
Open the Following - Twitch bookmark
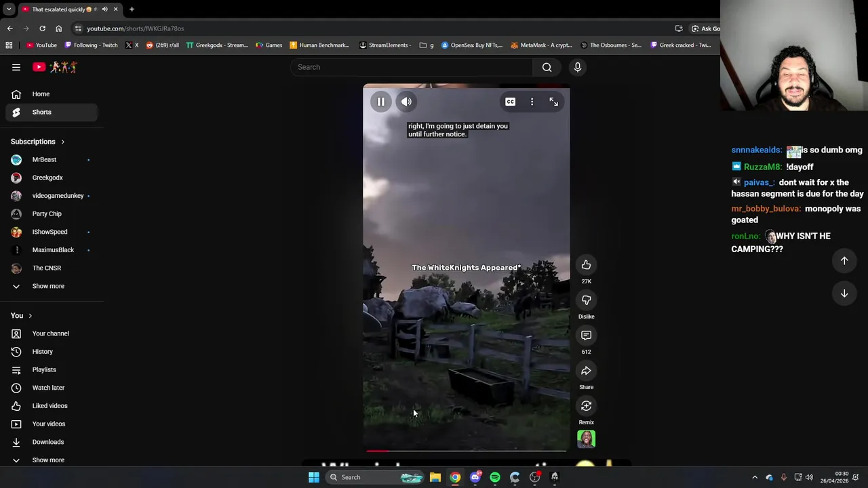91,45
